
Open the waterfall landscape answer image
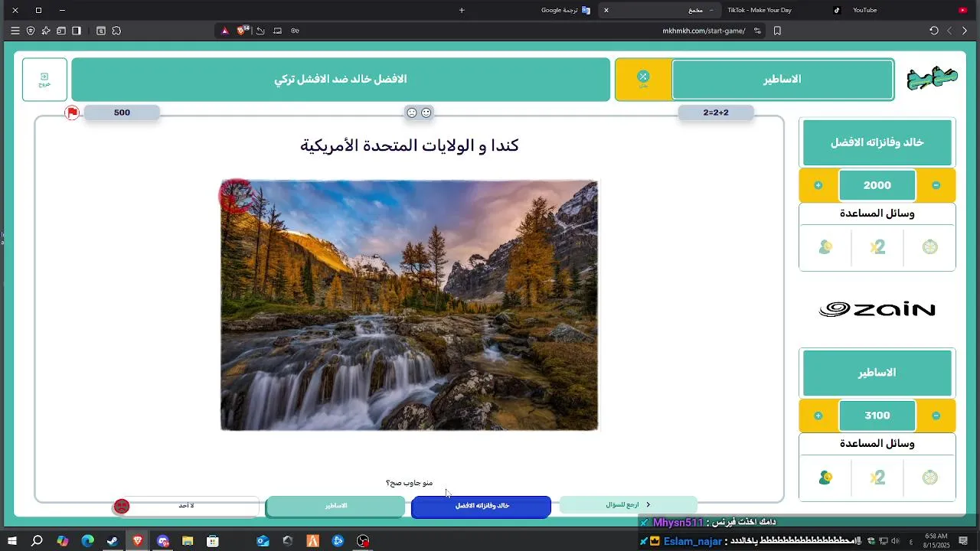pos(410,305)
